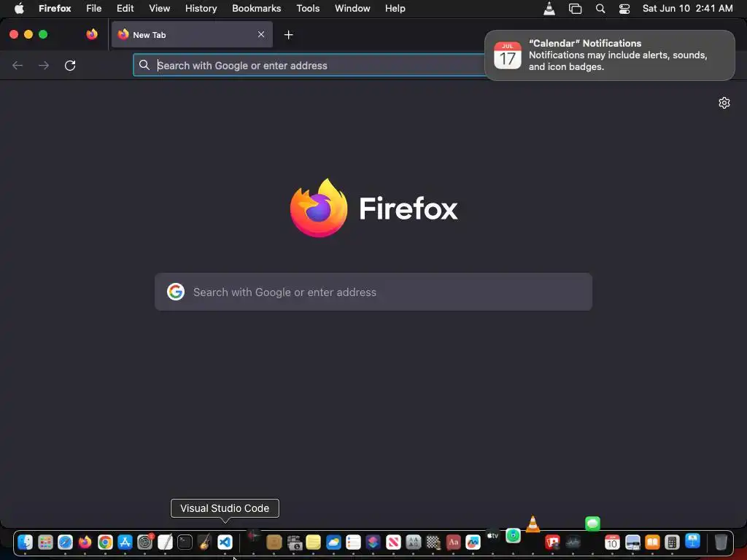Viewport: 747px width, 560px height.
Task: Open the Window menu
Action: coord(352,8)
